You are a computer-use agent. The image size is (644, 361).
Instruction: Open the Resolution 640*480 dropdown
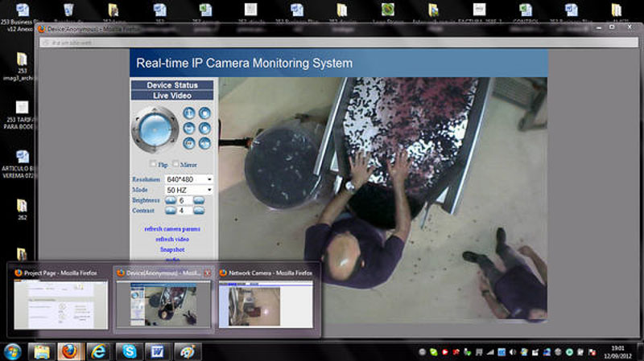(188, 178)
